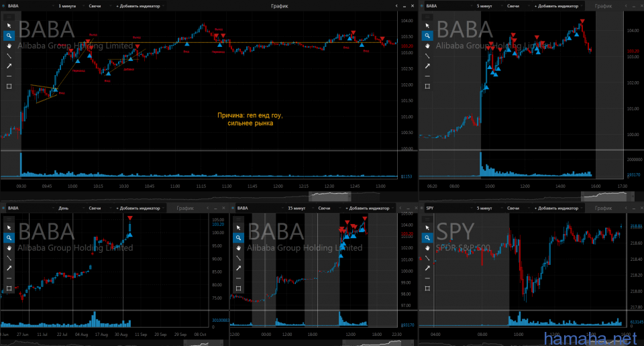Click the time navigator thumb below the daily BABA chart

click(x=202, y=342)
